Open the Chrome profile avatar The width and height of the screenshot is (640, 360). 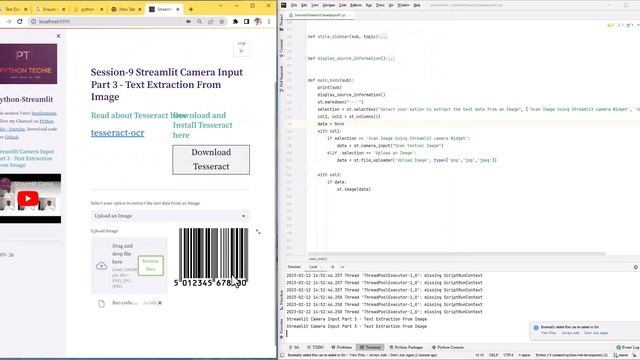click(x=258, y=21)
